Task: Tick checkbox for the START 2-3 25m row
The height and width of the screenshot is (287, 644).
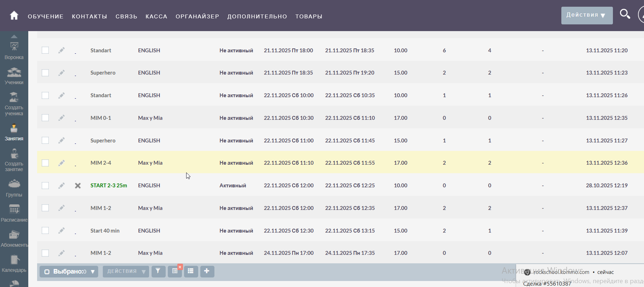Action: click(x=45, y=186)
